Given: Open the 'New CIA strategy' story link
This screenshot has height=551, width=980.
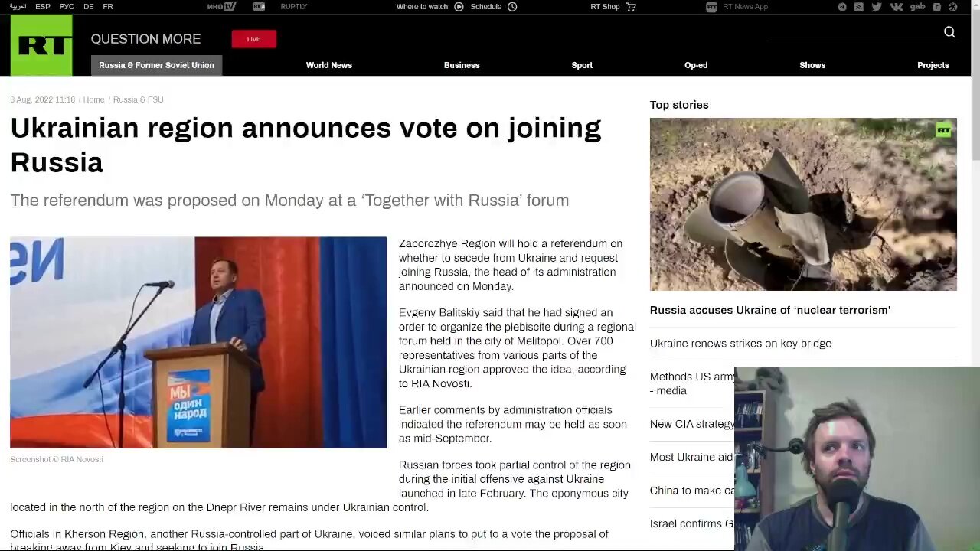Looking at the screenshot, I should [692, 424].
